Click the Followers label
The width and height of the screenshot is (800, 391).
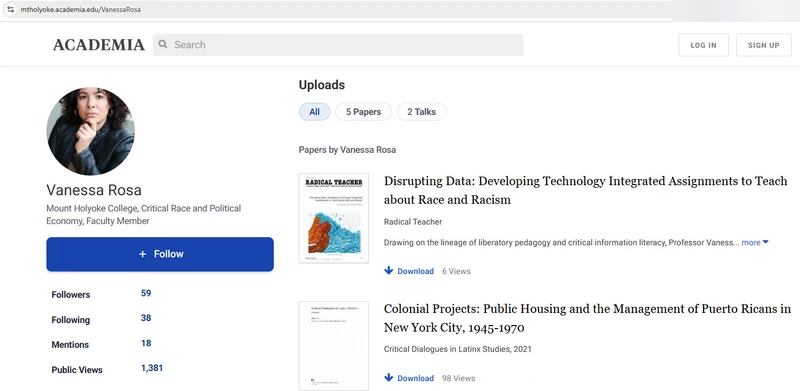[x=70, y=295]
